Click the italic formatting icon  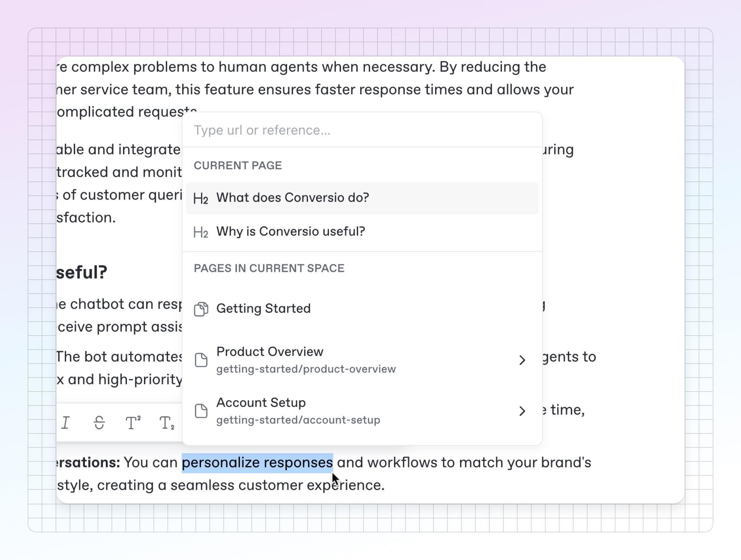(65, 423)
